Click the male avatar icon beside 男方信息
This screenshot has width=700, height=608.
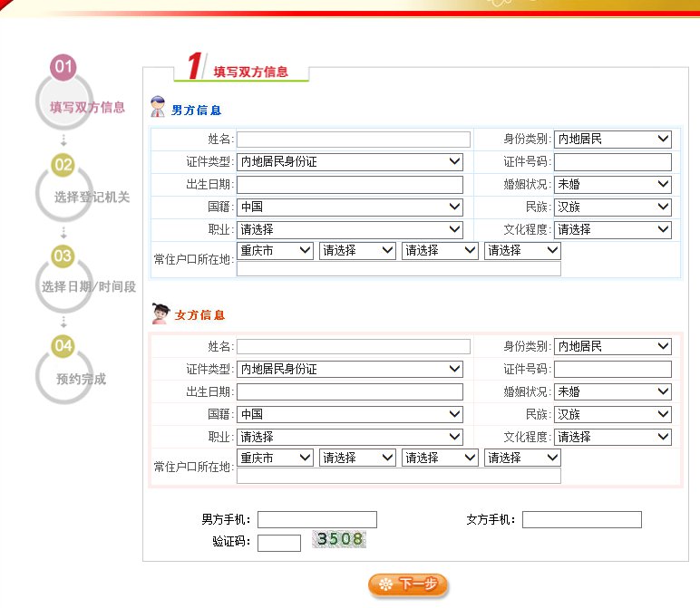(159, 107)
